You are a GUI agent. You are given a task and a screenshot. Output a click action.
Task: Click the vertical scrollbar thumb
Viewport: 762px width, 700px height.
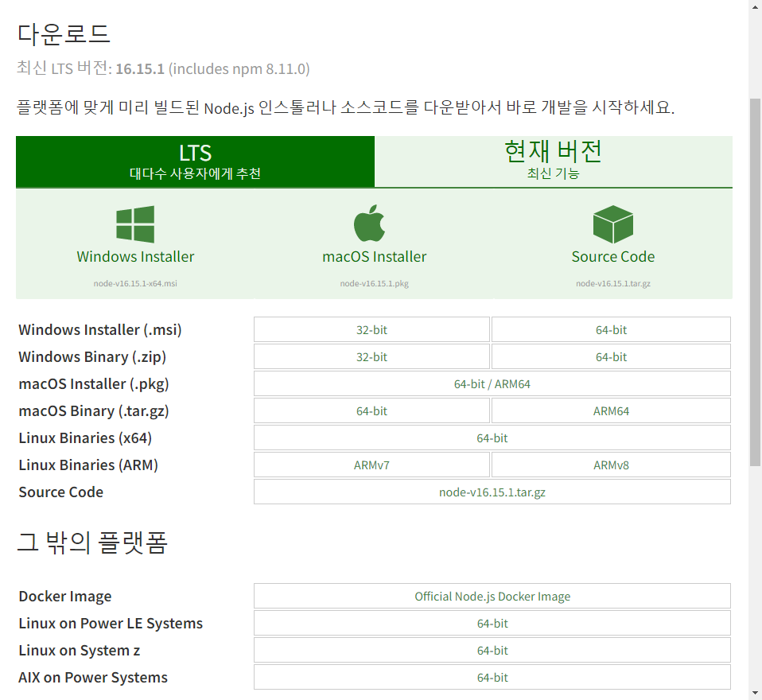[755, 282]
